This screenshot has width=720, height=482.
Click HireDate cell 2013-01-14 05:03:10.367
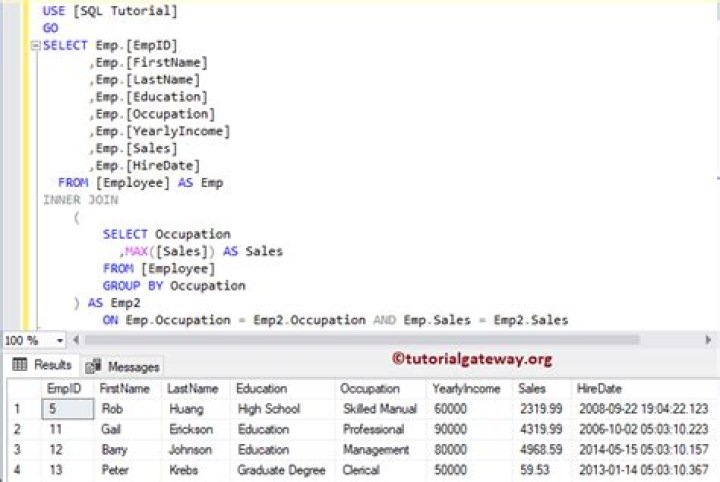645,470
